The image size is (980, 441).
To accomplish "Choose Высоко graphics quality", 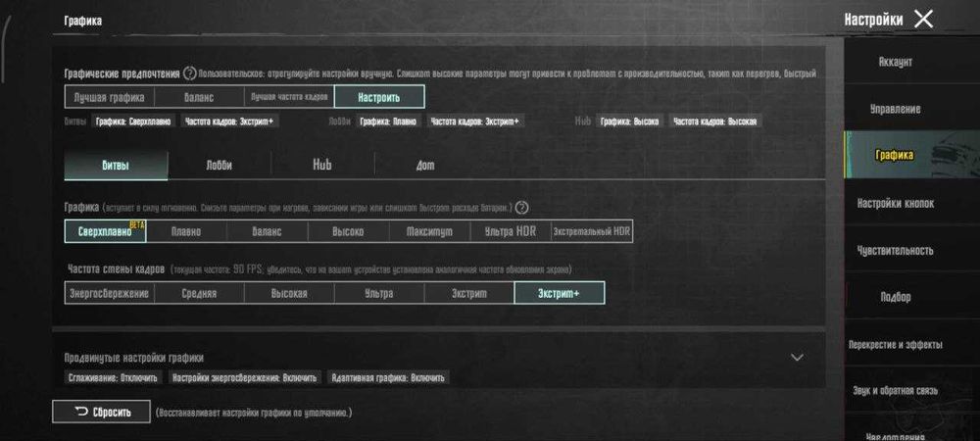I will [348, 231].
